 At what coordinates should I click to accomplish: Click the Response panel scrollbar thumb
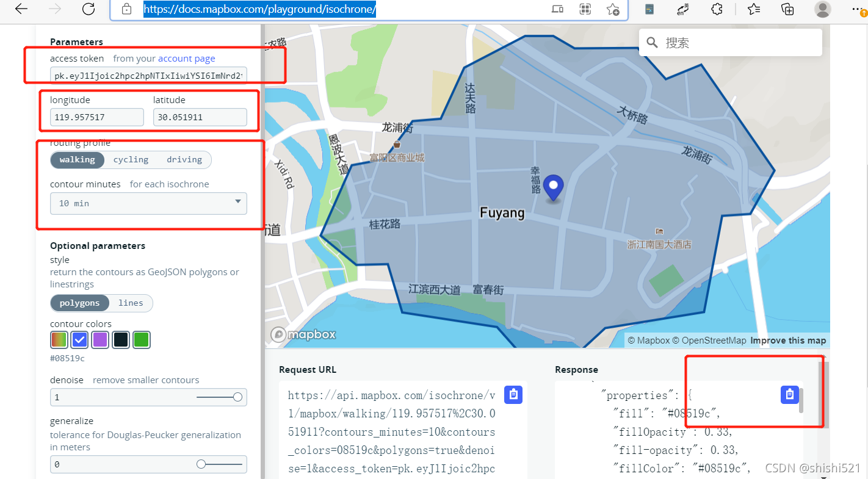tap(801, 400)
